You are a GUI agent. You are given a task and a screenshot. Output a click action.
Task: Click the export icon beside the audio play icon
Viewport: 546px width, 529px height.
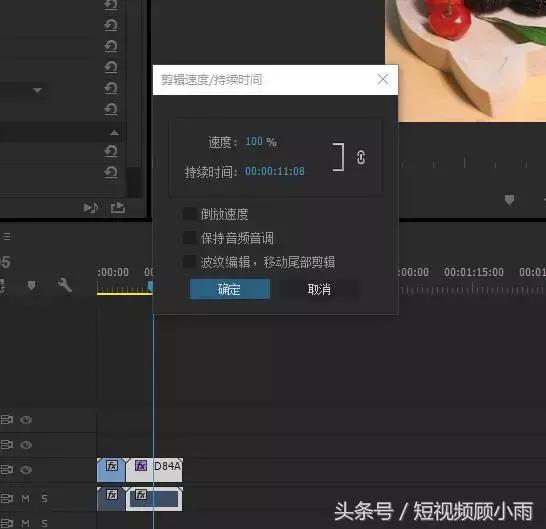(118, 208)
